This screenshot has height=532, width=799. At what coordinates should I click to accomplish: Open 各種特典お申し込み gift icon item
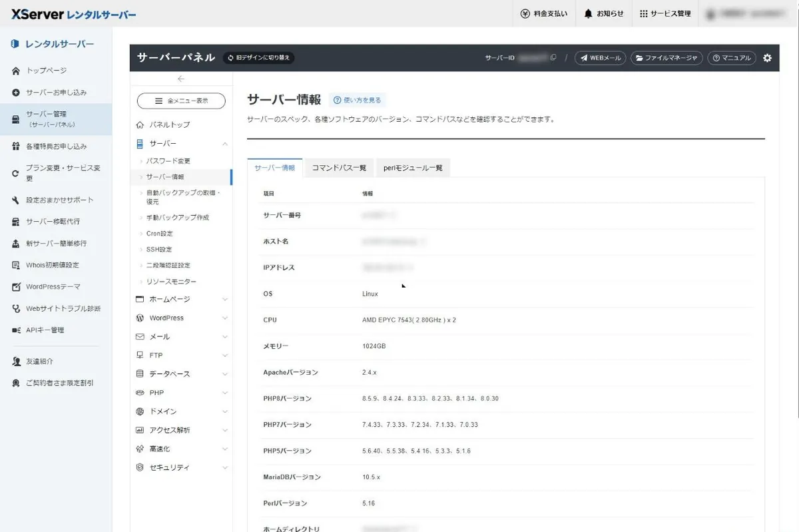(x=50, y=146)
